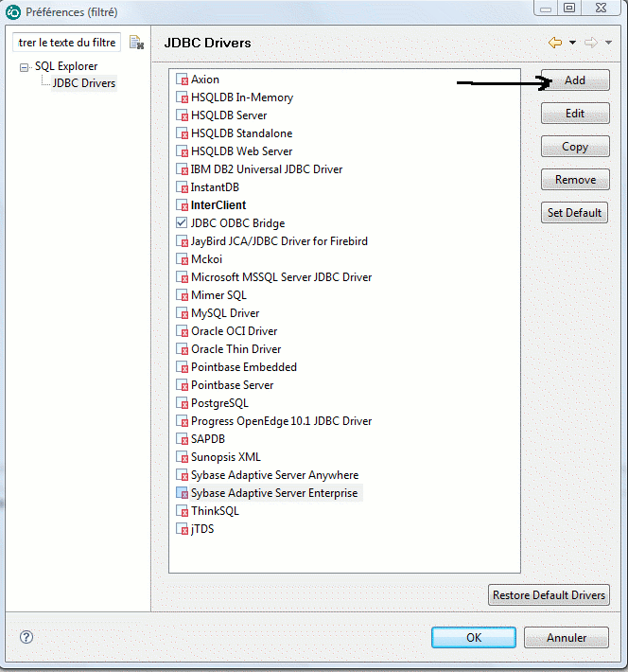Select the Mckoi driver entry
628x672 pixels.
206,259
